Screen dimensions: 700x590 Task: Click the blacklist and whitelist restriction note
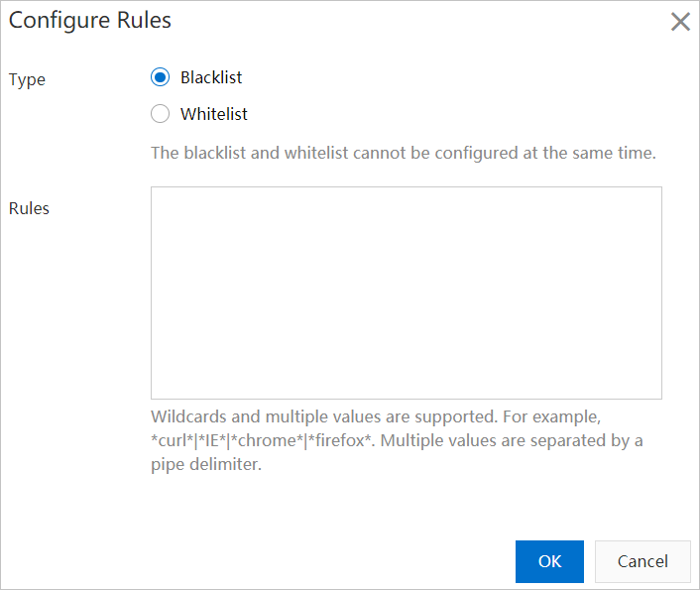(403, 154)
